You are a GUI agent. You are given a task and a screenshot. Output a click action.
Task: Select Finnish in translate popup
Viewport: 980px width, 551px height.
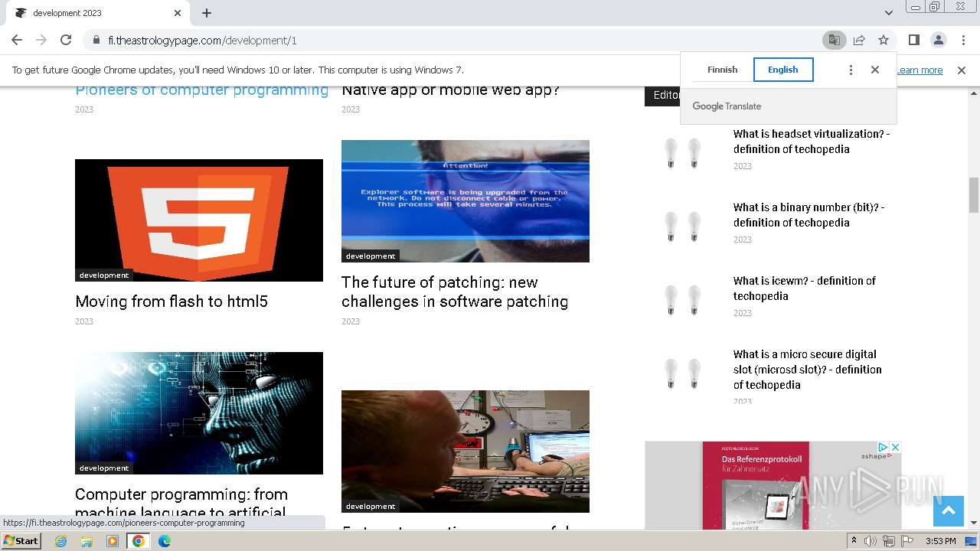[722, 70]
